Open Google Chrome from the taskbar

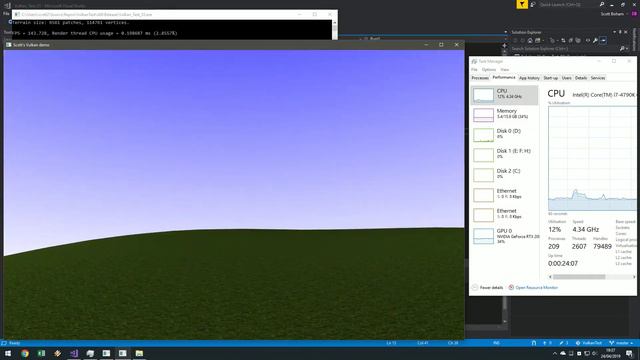[25, 353]
